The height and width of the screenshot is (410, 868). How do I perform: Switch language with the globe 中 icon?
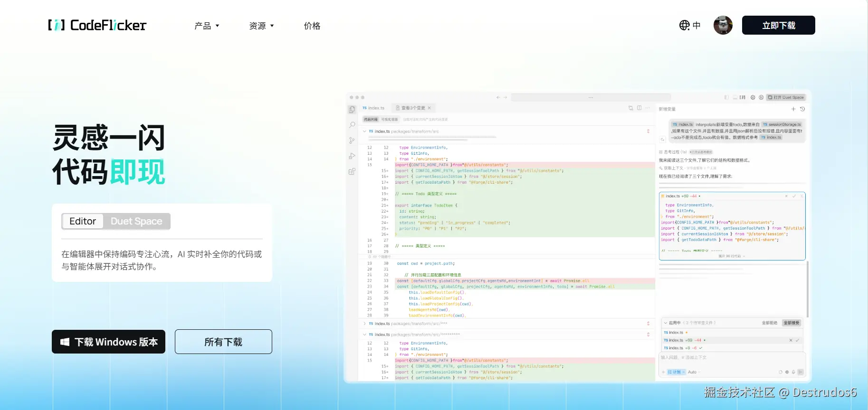(690, 25)
